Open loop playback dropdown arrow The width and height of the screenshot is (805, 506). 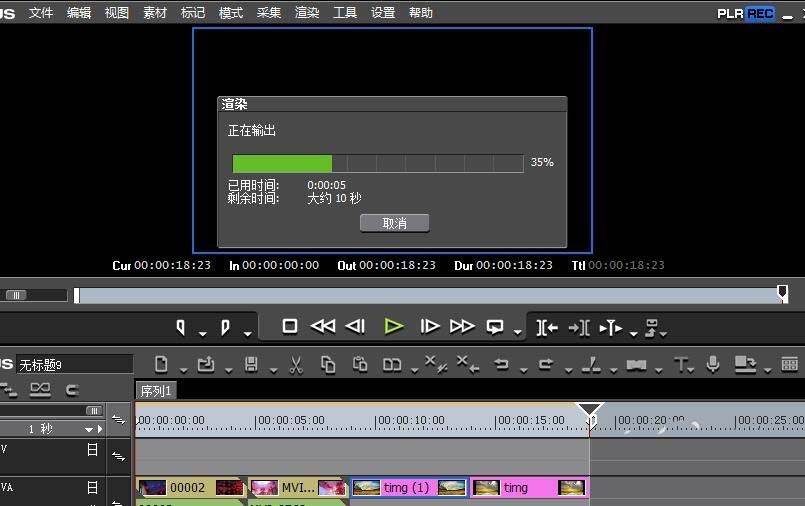tap(518, 333)
